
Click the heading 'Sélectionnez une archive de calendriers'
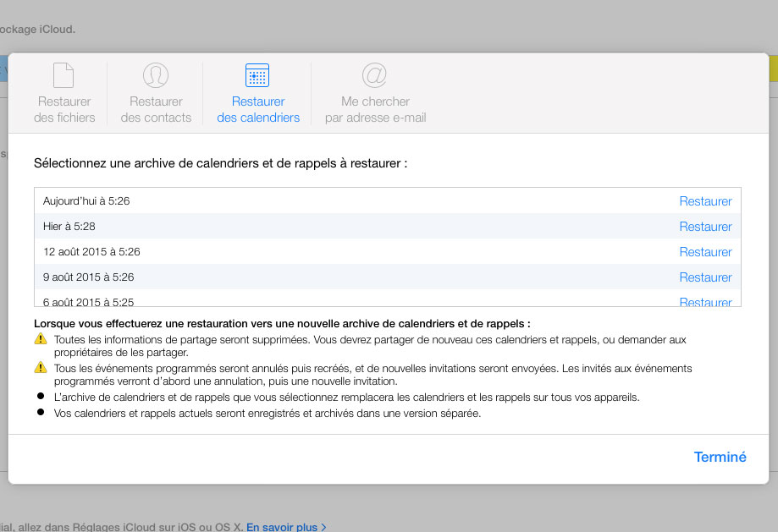click(221, 163)
